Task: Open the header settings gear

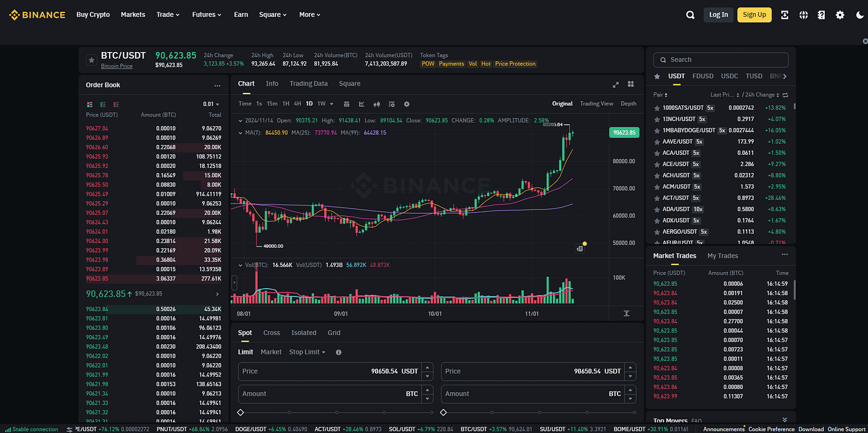Action: (x=840, y=15)
